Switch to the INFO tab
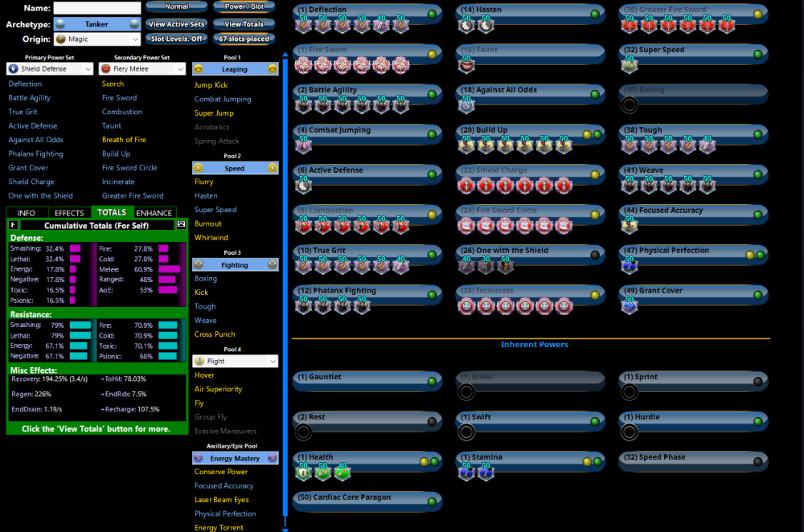 point(27,213)
